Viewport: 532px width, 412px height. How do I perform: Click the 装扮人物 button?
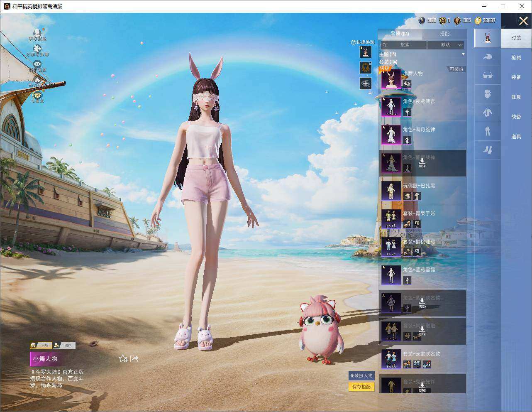[361, 375]
